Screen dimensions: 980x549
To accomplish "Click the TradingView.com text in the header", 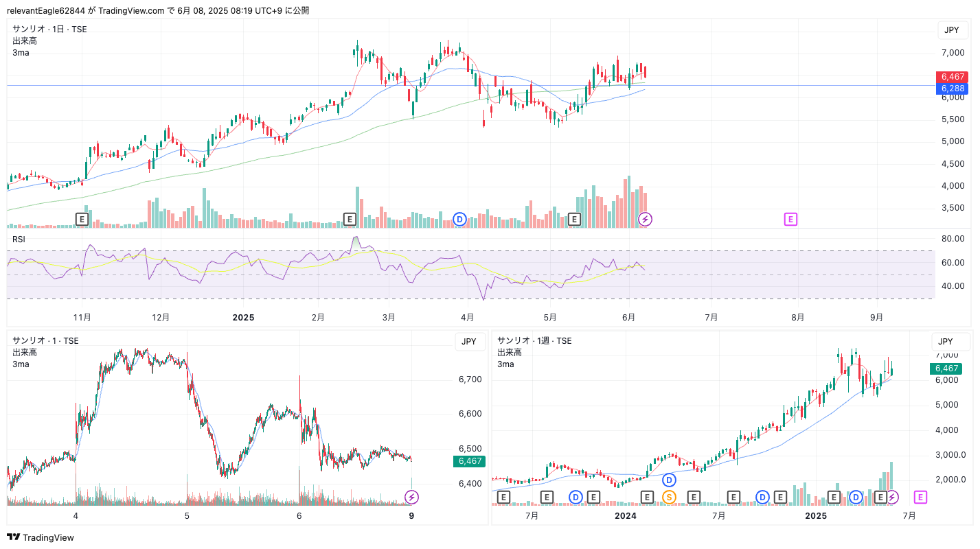I will pos(131,10).
